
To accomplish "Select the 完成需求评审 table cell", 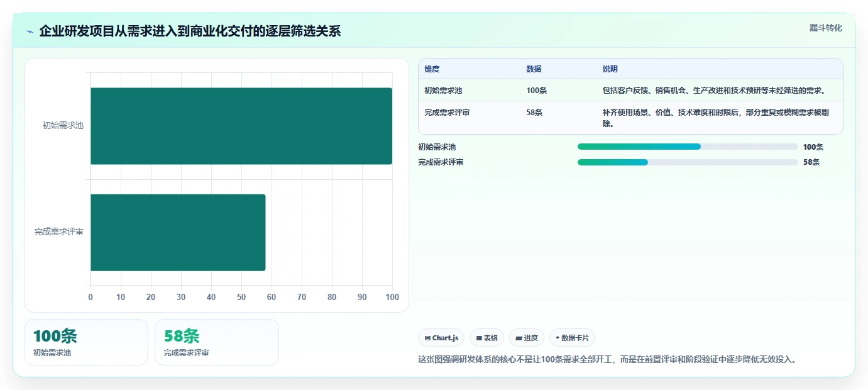I will coord(447,113).
